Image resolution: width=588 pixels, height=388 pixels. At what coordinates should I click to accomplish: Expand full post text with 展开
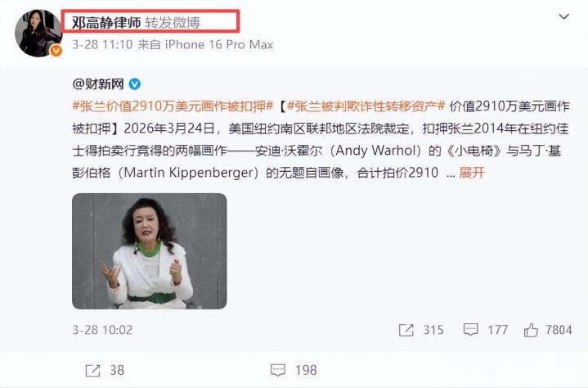472,173
